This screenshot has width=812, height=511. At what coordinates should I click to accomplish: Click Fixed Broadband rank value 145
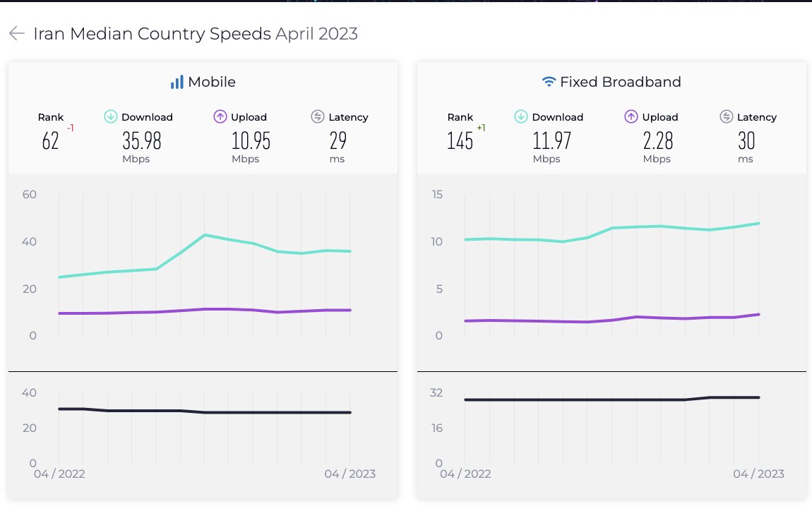point(460,140)
